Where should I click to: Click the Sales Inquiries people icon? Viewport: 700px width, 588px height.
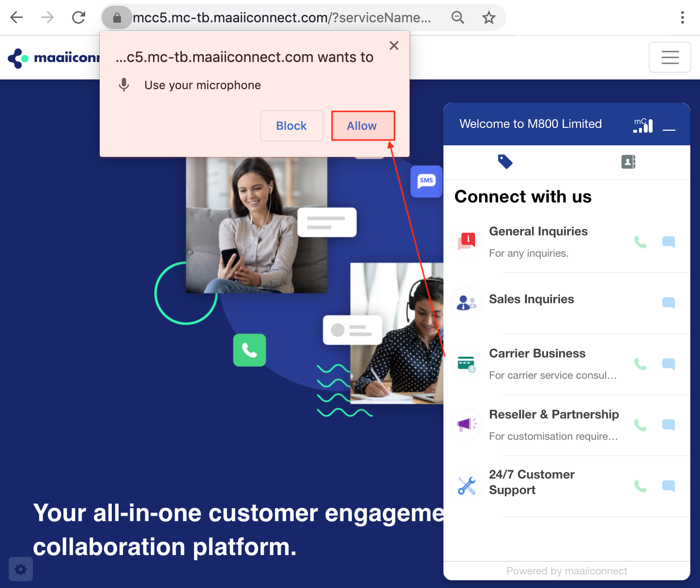click(x=467, y=303)
